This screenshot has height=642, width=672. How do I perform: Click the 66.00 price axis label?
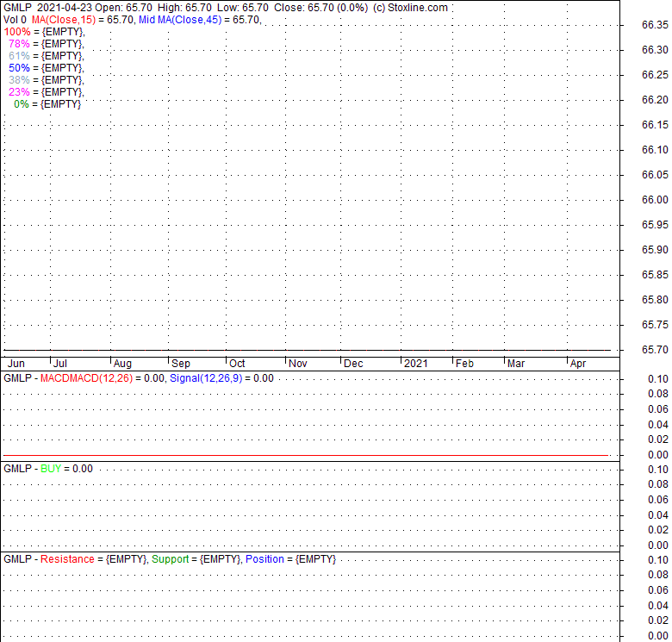[x=655, y=200]
